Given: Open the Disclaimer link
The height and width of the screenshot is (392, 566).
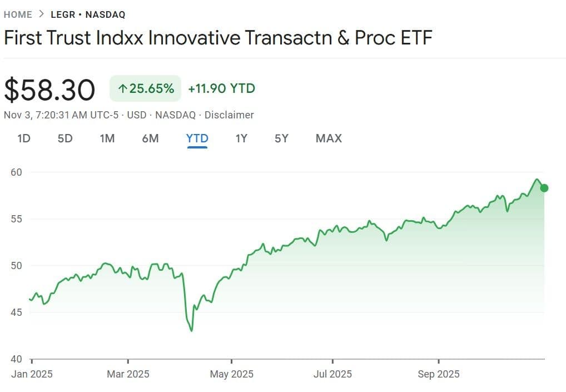Looking at the screenshot, I should tap(229, 115).
